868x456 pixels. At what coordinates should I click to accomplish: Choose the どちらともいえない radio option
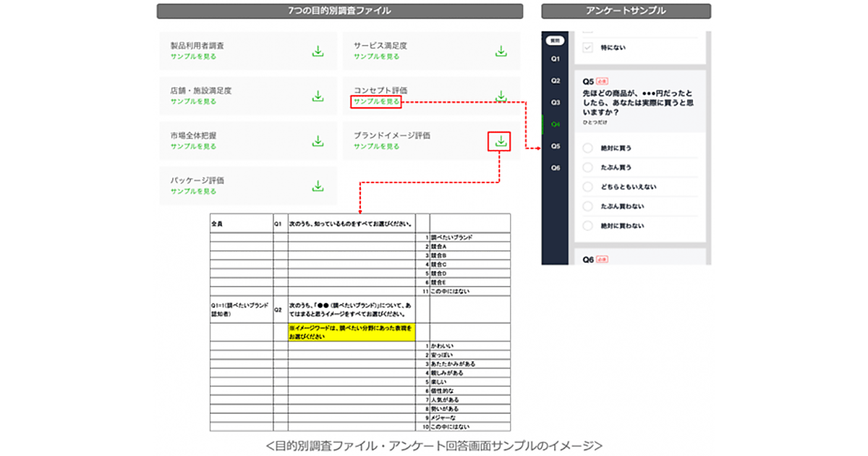pos(587,187)
